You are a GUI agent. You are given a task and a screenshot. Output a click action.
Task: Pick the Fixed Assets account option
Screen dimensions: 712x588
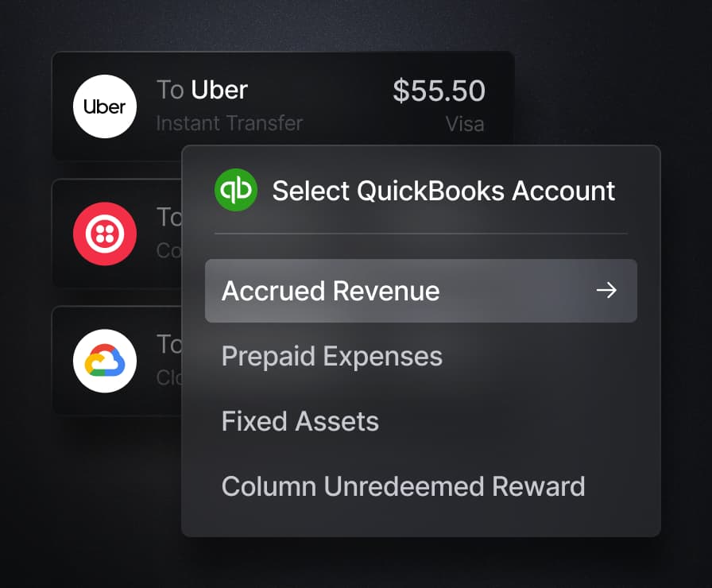click(x=300, y=421)
